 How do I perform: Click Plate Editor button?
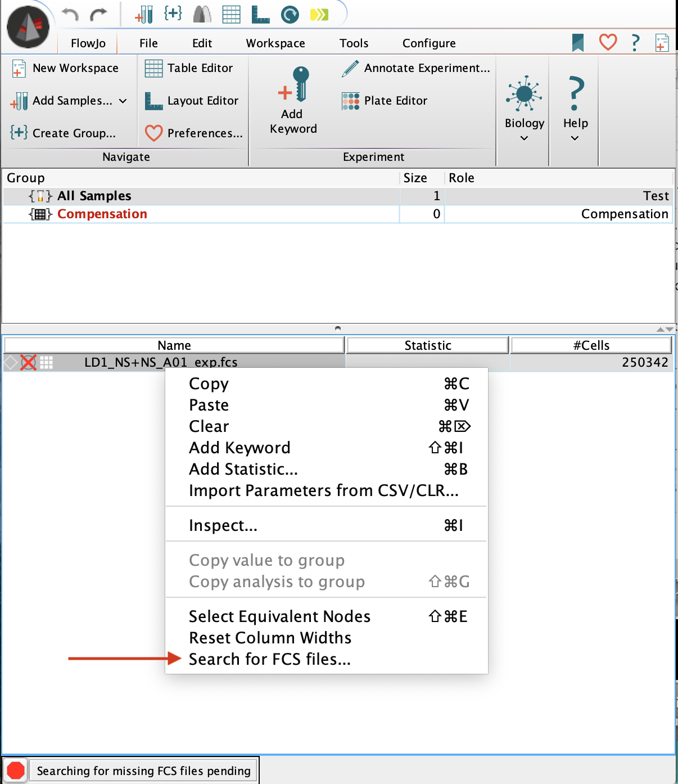tap(385, 101)
